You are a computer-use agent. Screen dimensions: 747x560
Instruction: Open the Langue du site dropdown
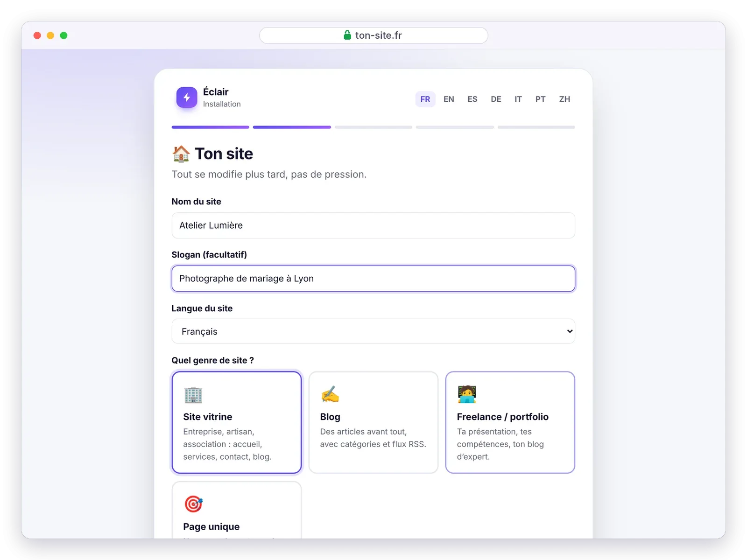[x=373, y=331]
